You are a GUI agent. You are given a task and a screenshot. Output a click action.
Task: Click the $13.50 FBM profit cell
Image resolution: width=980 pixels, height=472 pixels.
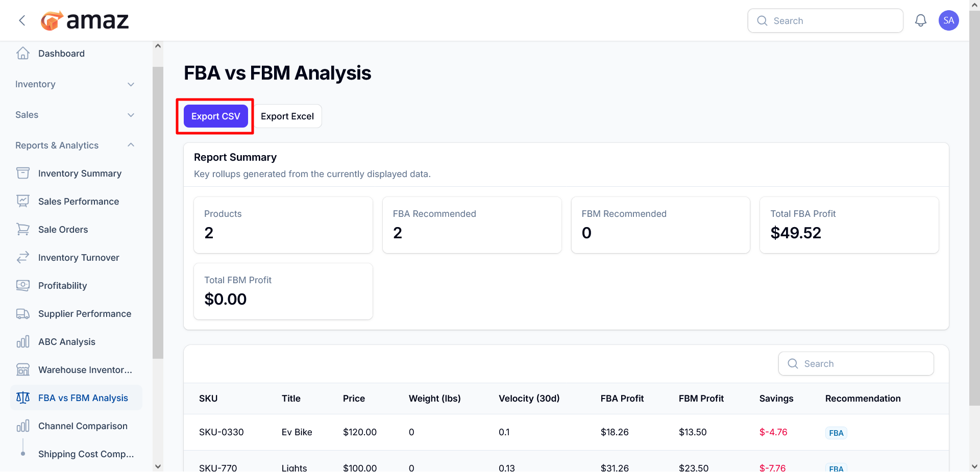[x=693, y=432]
